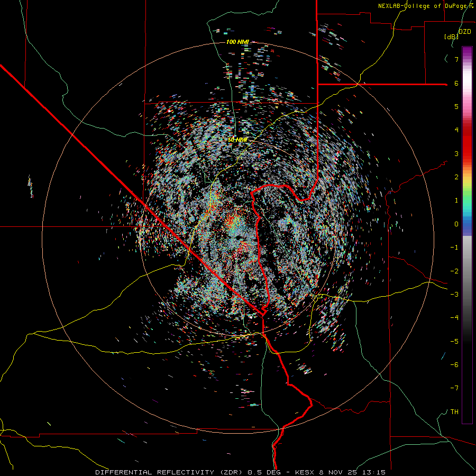Click the -5 value on the ZDR scale

click(454, 342)
